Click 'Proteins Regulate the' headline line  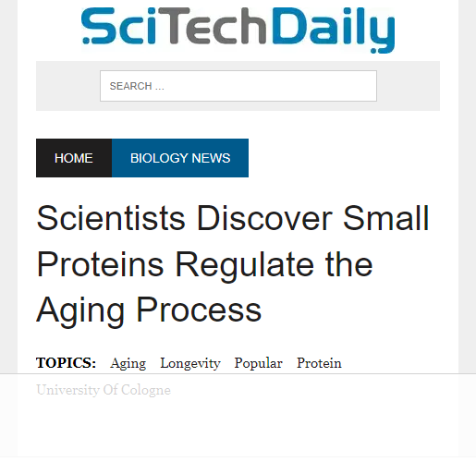coord(205,264)
